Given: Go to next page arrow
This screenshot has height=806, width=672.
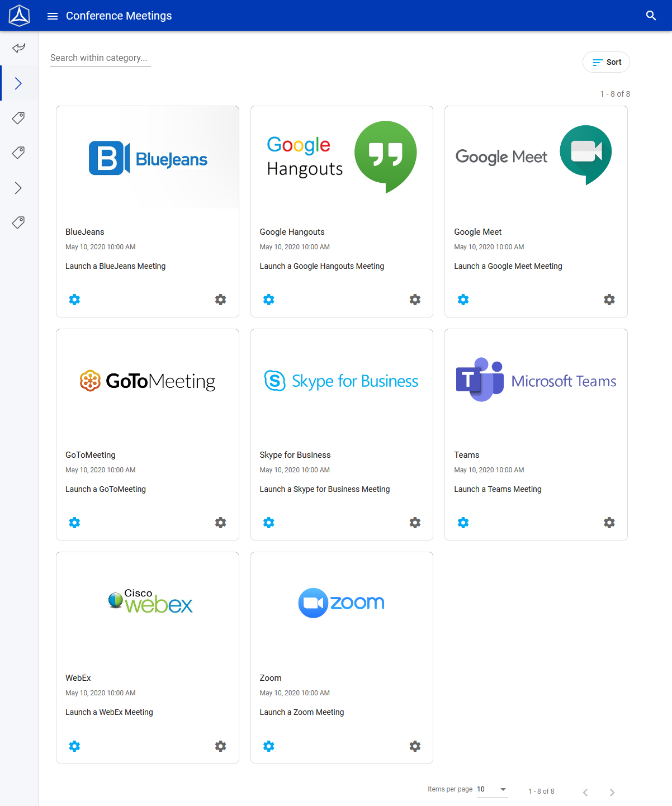Looking at the screenshot, I should (612, 792).
